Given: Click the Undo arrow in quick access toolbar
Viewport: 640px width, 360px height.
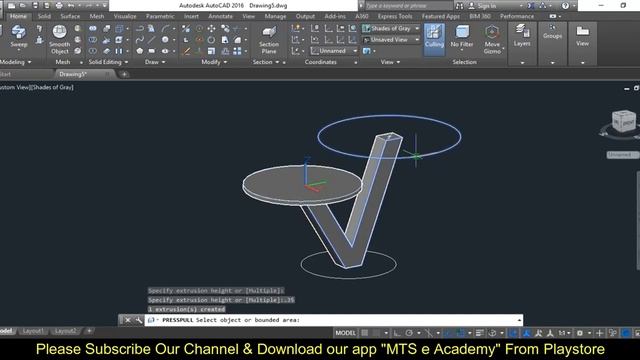Looking at the screenshot, I should tap(71, 6).
